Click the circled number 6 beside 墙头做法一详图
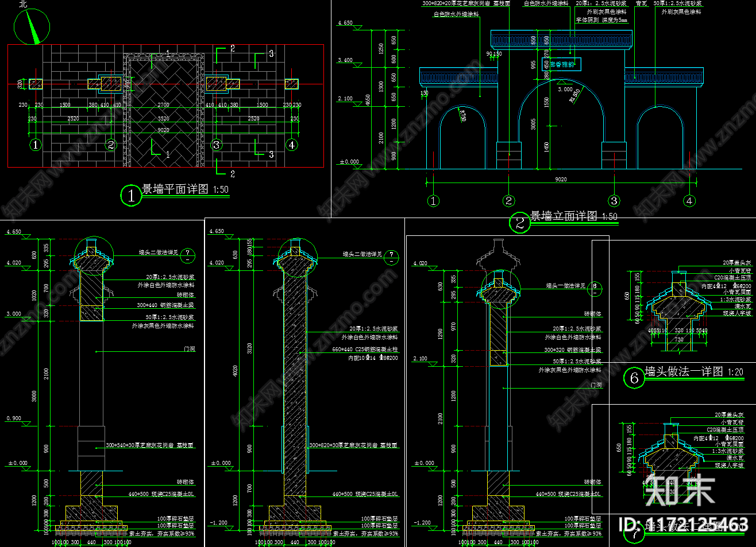 click(x=634, y=378)
